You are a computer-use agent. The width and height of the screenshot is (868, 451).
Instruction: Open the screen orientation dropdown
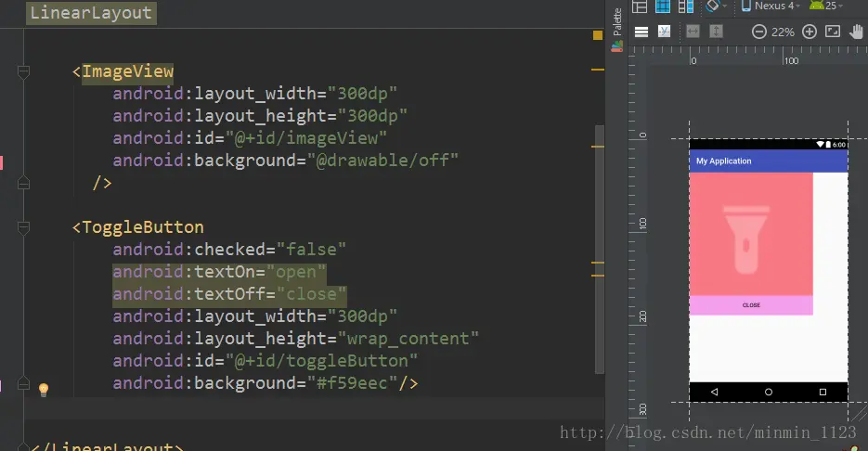(717, 6)
